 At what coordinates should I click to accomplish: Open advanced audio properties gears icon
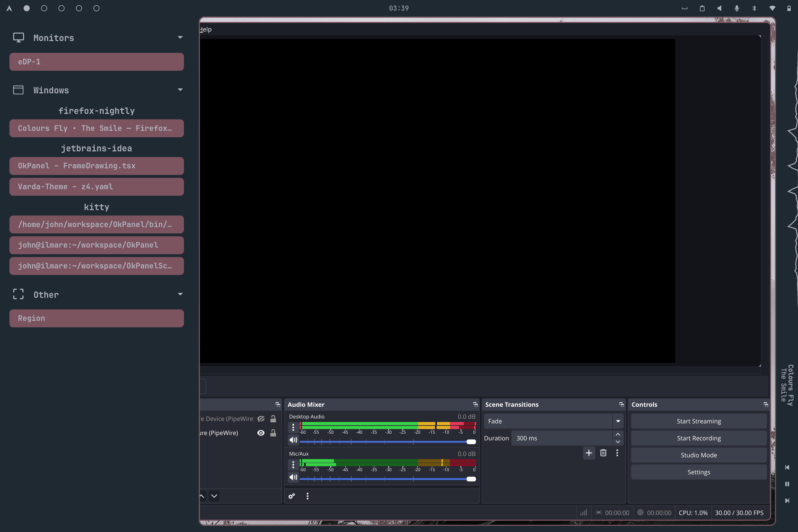coord(291,496)
